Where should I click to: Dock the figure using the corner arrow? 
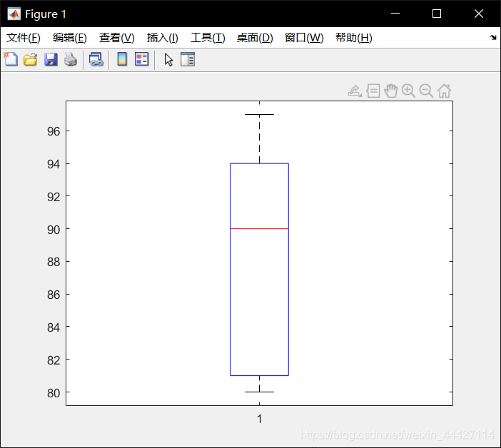pyautogui.click(x=493, y=37)
